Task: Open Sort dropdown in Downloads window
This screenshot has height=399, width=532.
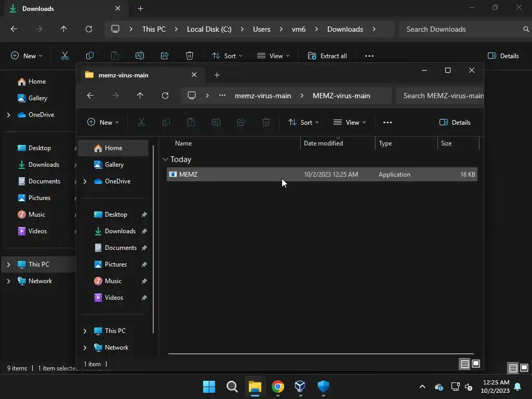Action: coord(227,56)
